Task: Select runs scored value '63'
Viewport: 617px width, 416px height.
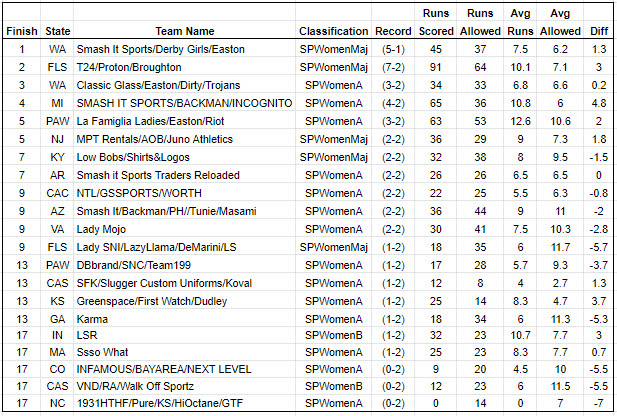Action: click(x=436, y=121)
